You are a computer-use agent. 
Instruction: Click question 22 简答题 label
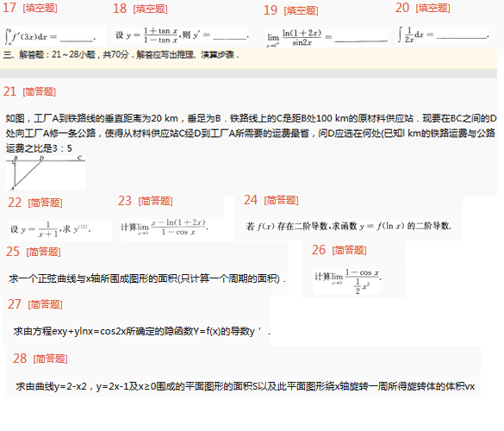pyautogui.click(x=45, y=203)
